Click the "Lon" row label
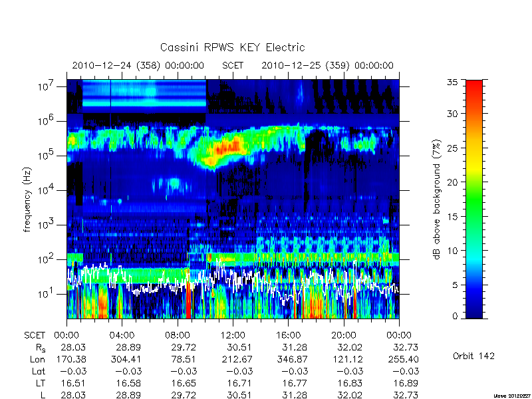This screenshot has height=399, width=532. (x=37, y=359)
